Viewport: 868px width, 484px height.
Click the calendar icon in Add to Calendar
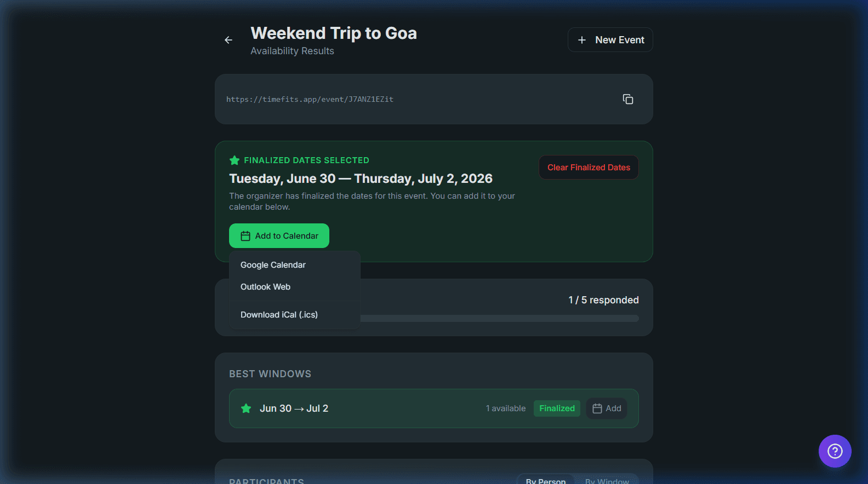[x=245, y=236]
